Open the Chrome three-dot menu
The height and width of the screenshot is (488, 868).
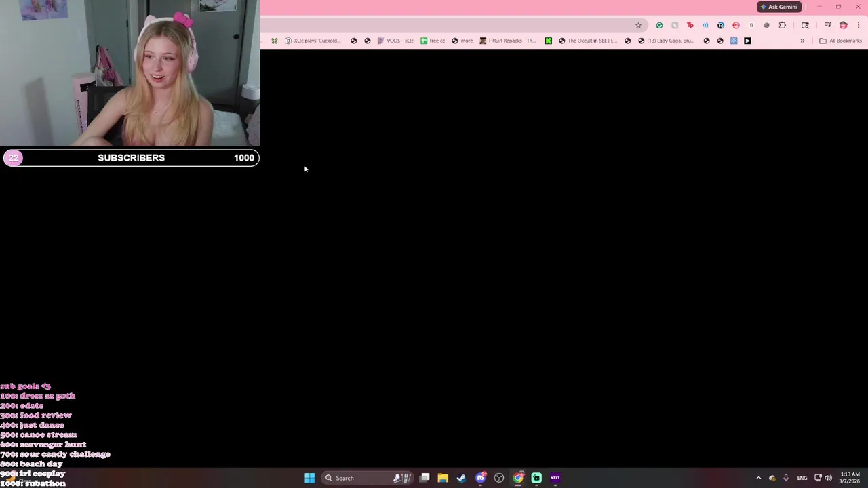859,25
